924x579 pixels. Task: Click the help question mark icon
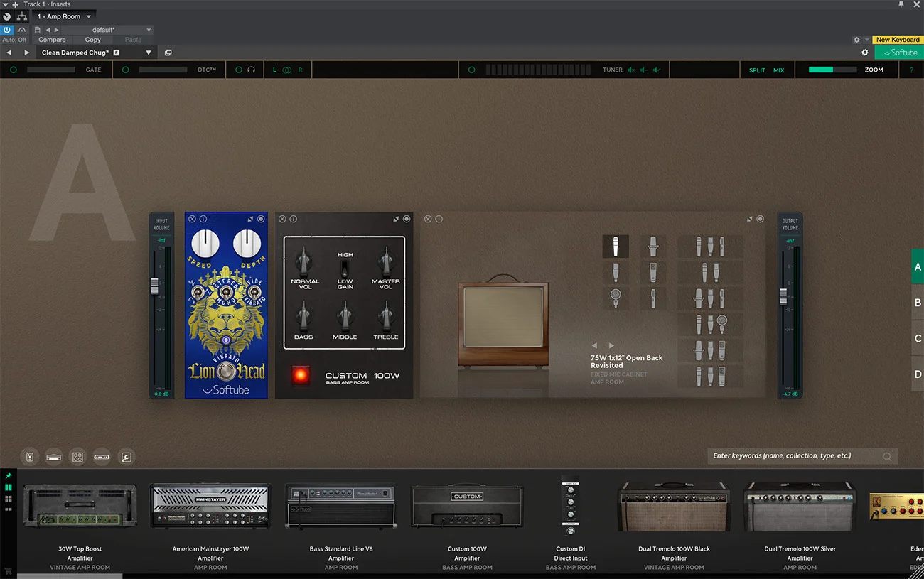pos(911,70)
